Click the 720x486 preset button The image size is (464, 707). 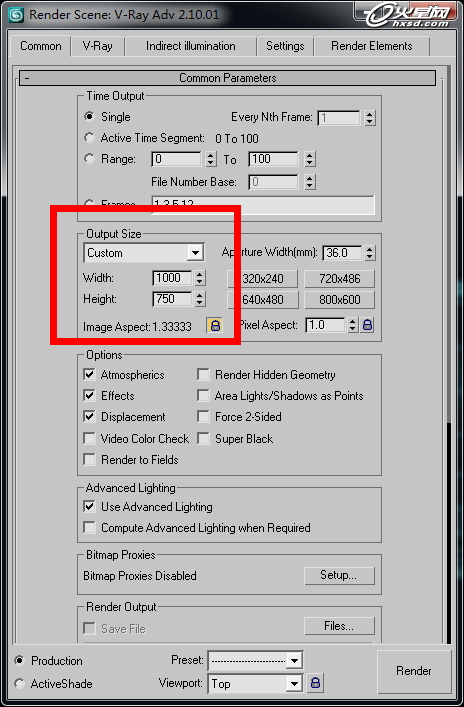340,279
